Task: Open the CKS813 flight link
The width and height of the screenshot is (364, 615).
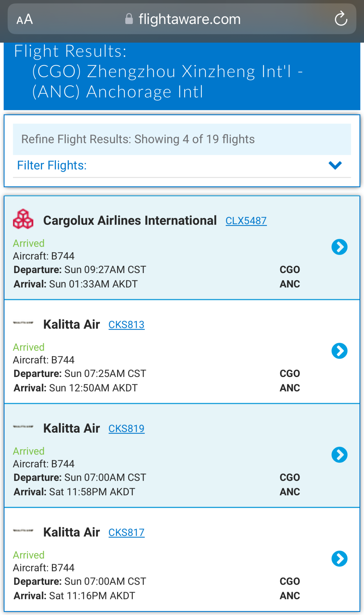Action: click(126, 325)
